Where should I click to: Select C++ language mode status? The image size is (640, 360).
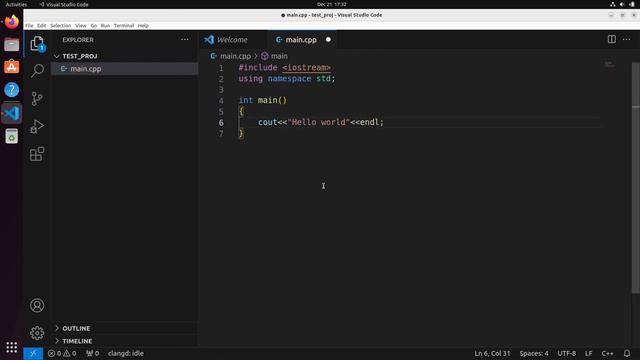click(607, 353)
